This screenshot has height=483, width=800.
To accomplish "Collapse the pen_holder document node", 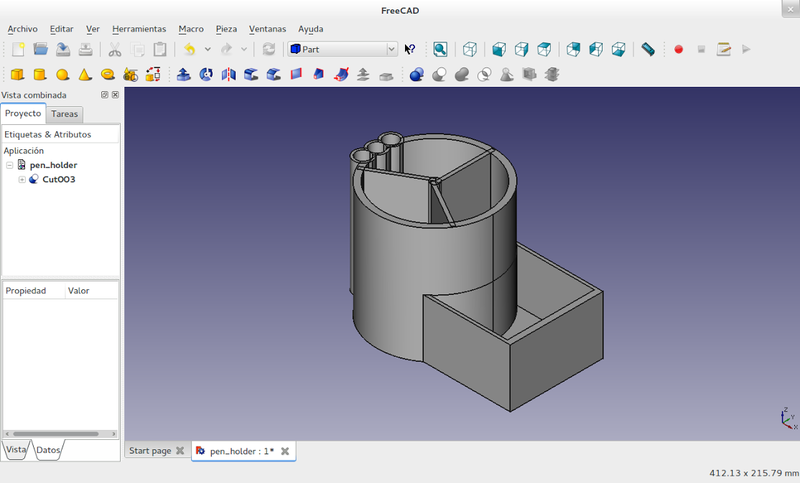I will point(9,165).
